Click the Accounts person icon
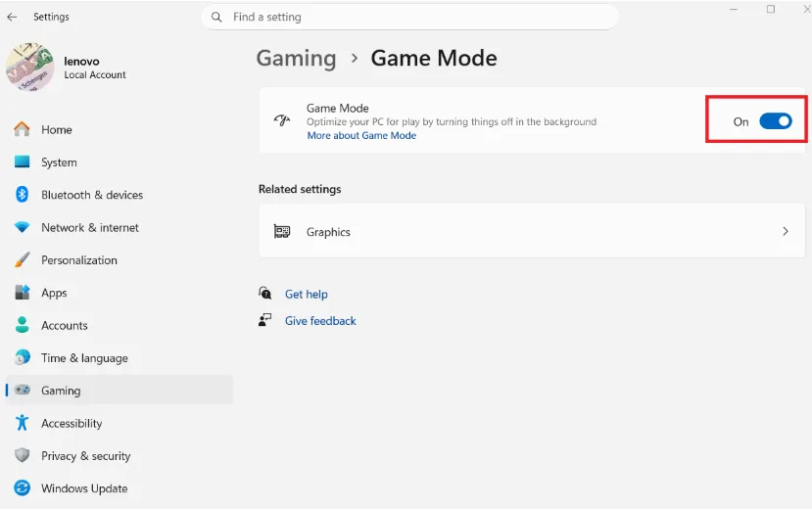812x509 pixels. tap(22, 325)
